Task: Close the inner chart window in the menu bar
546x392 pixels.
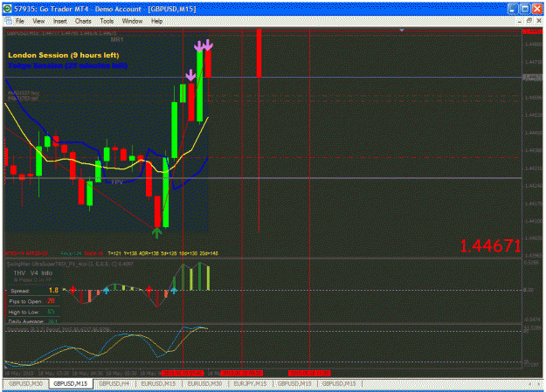Action: pos(539,21)
